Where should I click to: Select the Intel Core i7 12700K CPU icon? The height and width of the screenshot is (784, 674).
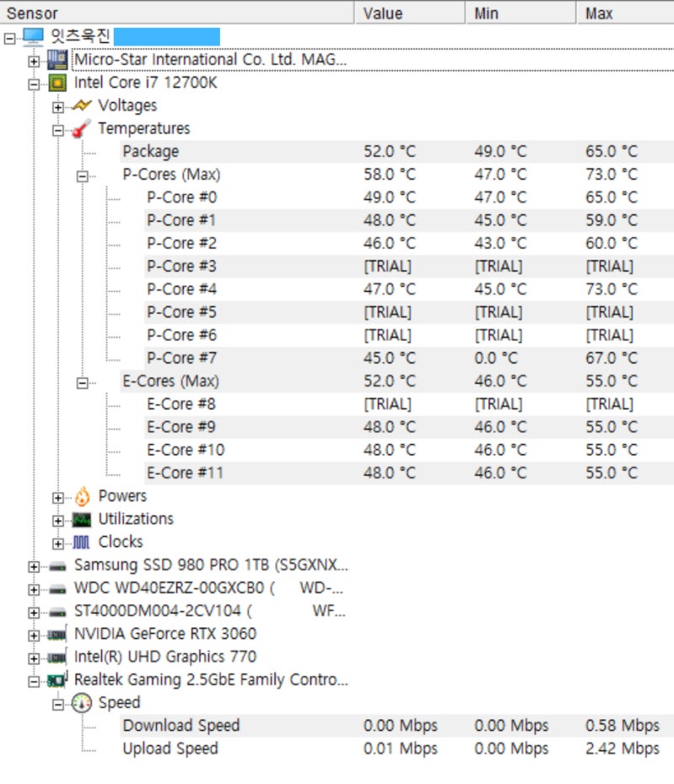(x=57, y=83)
